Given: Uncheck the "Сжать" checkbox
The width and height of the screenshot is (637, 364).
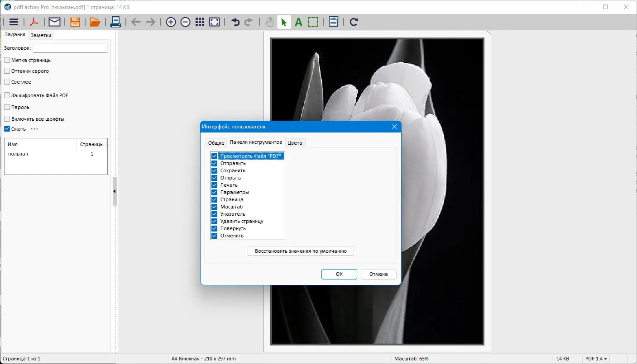Looking at the screenshot, I should click(7, 129).
